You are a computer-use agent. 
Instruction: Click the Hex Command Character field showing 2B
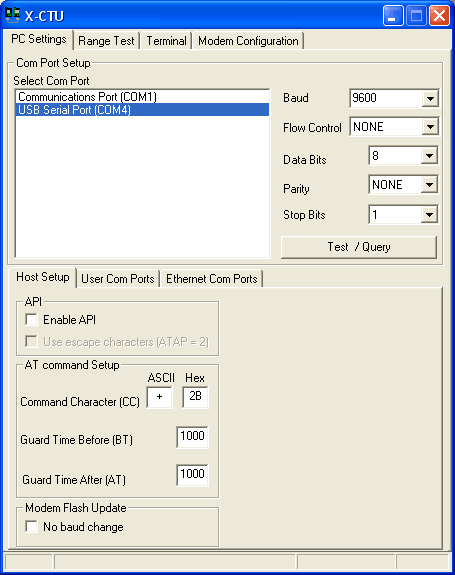tap(195, 397)
